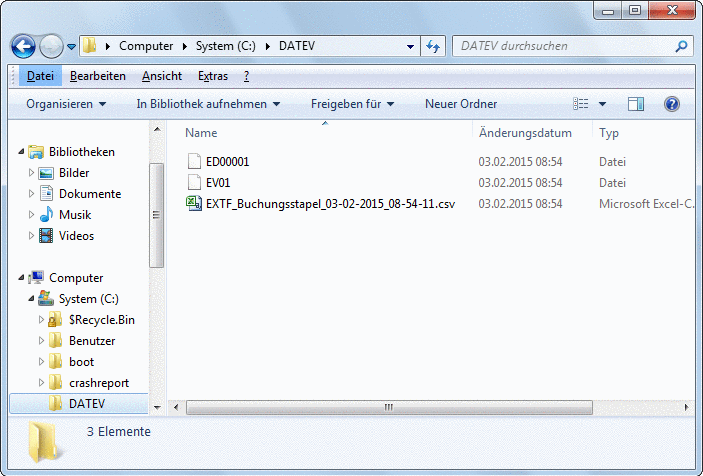This screenshot has height=476, width=703.
Task: Select the file name ED00001
Action: point(227,162)
